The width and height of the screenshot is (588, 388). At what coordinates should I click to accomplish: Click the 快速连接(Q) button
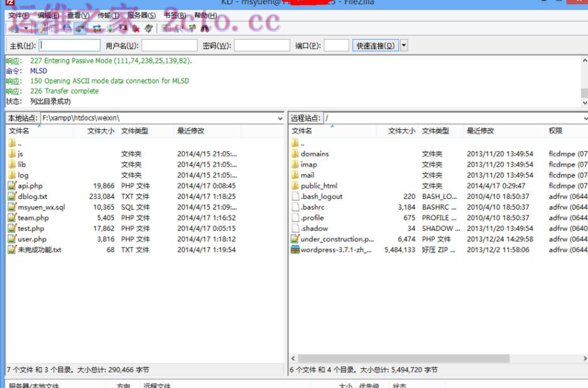coord(376,45)
